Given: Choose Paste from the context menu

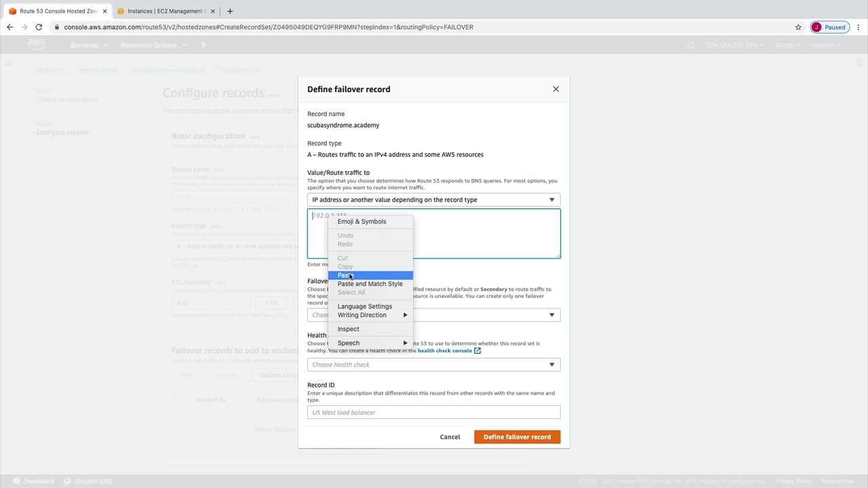Looking at the screenshot, I should tap(370, 275).
